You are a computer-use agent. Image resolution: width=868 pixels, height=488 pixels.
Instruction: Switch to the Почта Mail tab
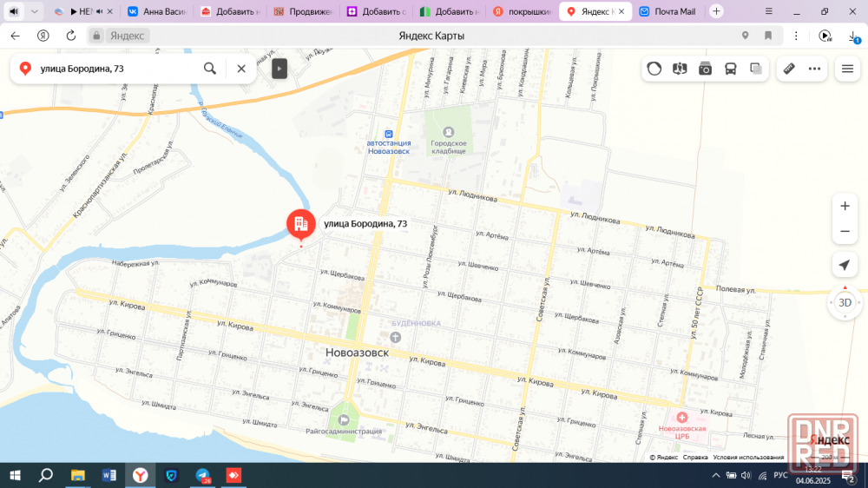[667, 11]
